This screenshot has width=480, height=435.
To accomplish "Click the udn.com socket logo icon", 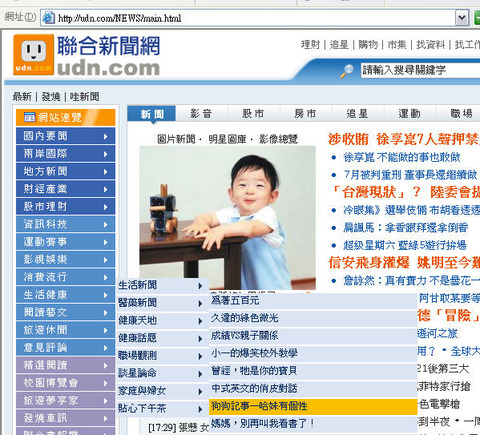I will [33, 54].
